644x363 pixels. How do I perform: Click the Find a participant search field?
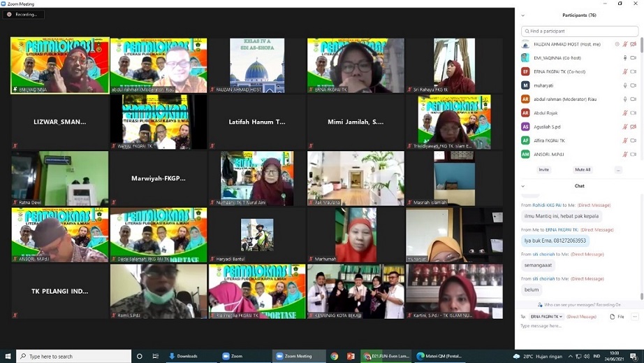[x=580, y=31]
